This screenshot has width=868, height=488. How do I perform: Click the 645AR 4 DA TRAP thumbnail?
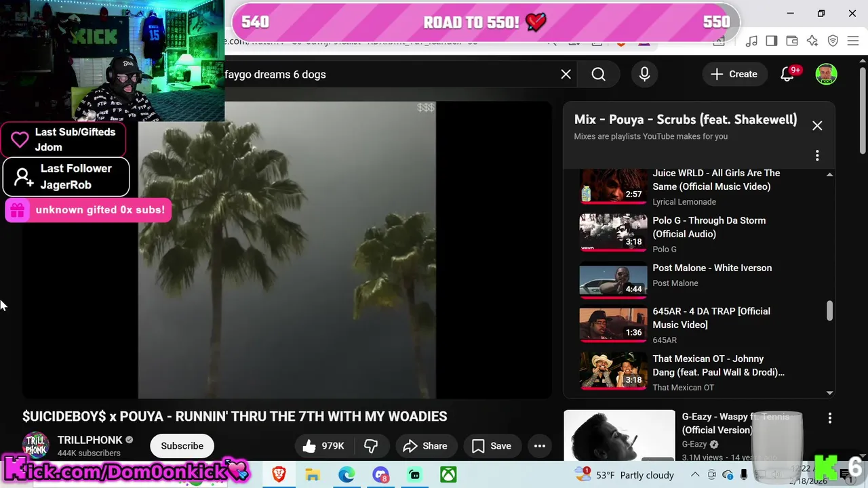(613, 323)
